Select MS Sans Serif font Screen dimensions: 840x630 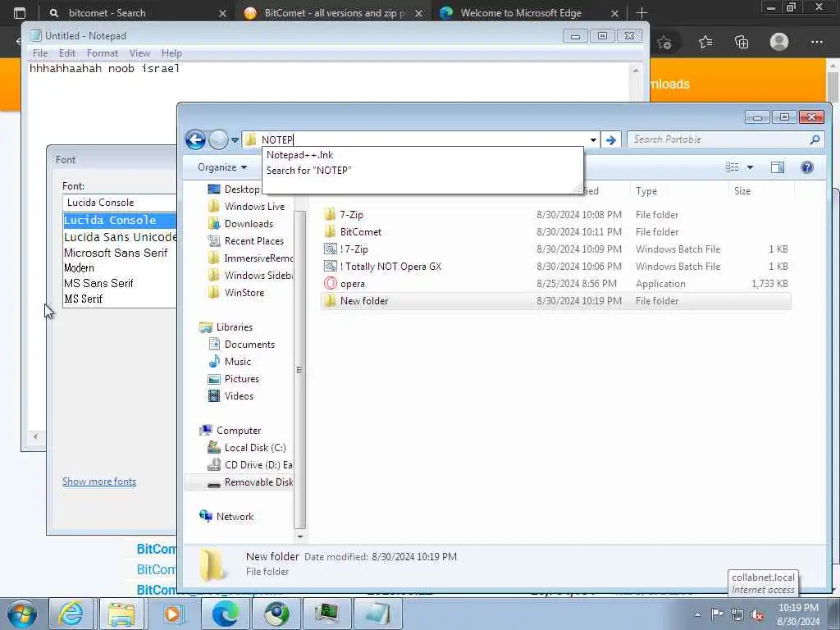pyautogui.click(x=98, y=283)
